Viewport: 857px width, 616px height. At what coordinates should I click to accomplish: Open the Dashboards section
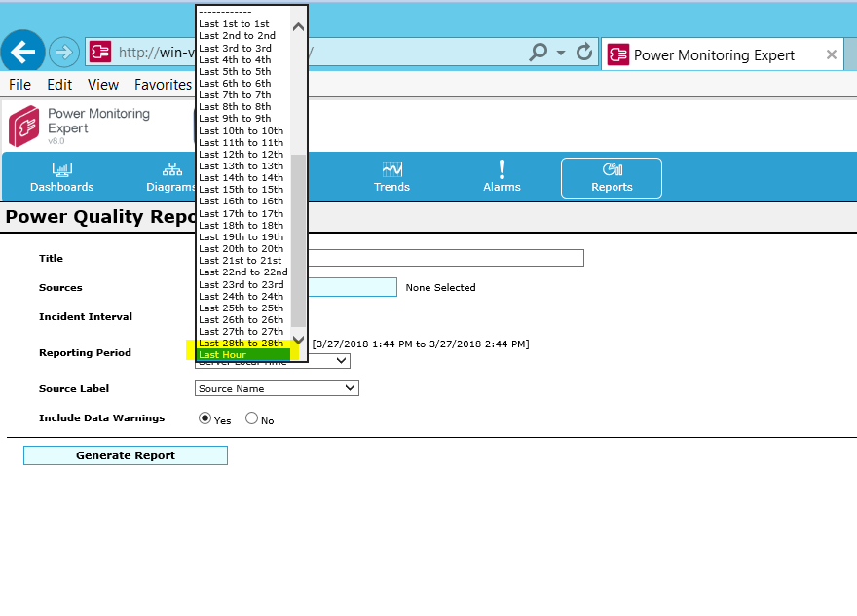click(61, 177)
